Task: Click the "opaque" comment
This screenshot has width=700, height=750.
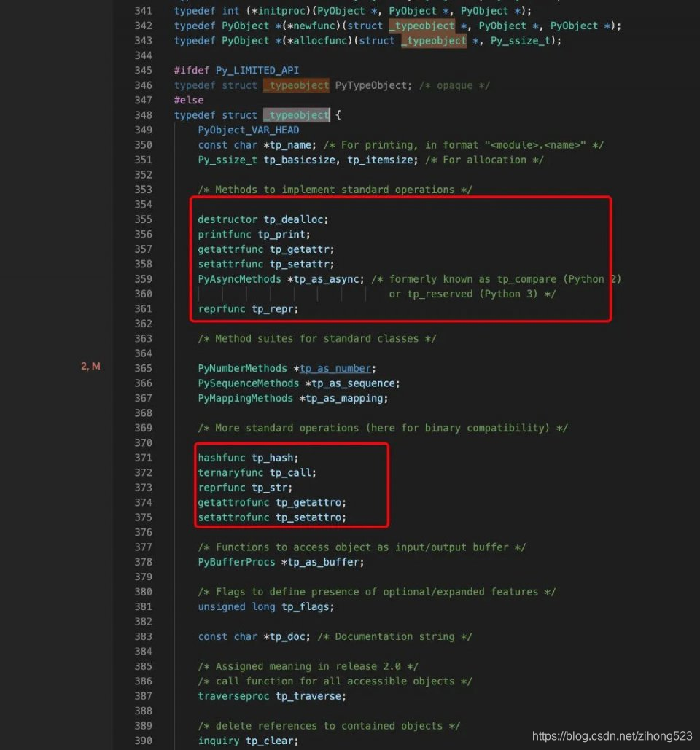Action: (x=454, y=85)
